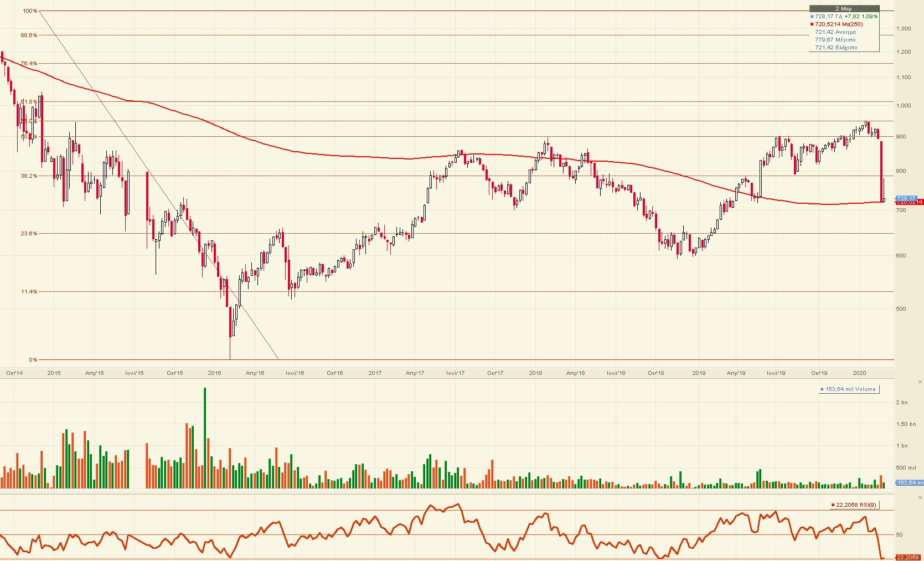
Task: Click the 779,67 Μέγιστο value in legend
Action: click(x=835, y=40)
